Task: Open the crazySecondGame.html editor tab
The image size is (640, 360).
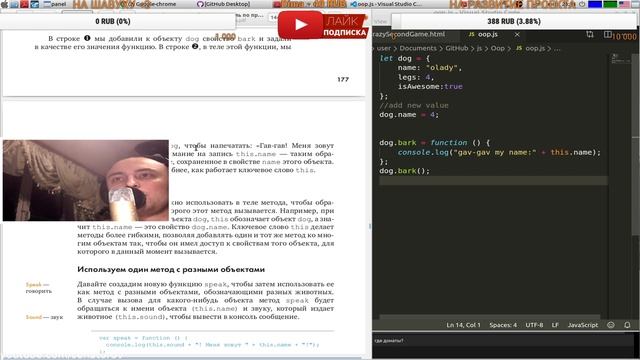Action: click(x=409, y=34)
